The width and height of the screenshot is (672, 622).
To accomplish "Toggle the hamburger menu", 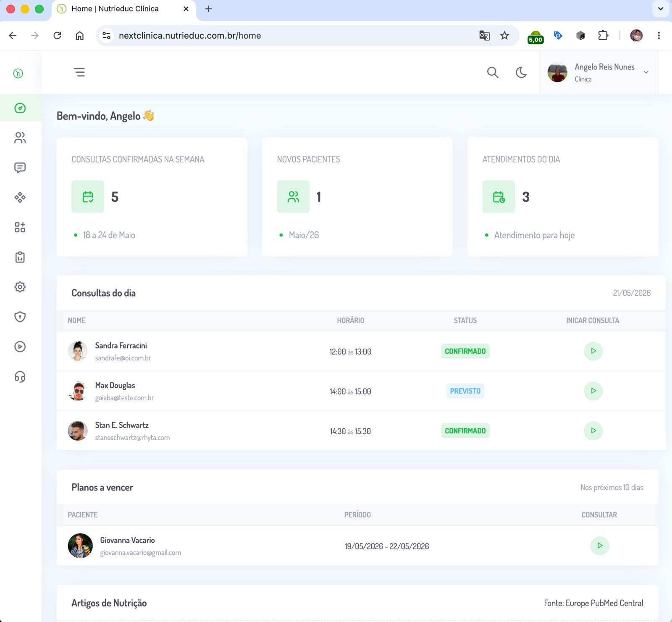I will click(x=79, y=72).
